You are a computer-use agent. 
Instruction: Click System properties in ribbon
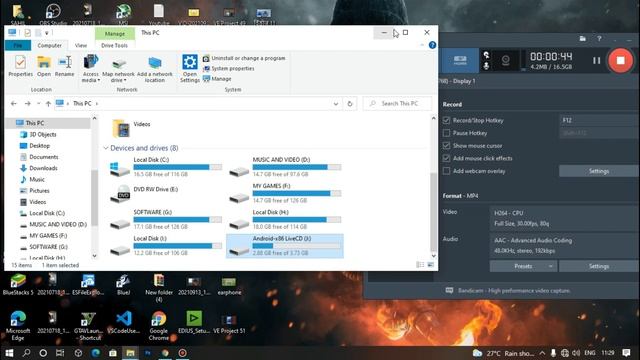coord(229,69)
